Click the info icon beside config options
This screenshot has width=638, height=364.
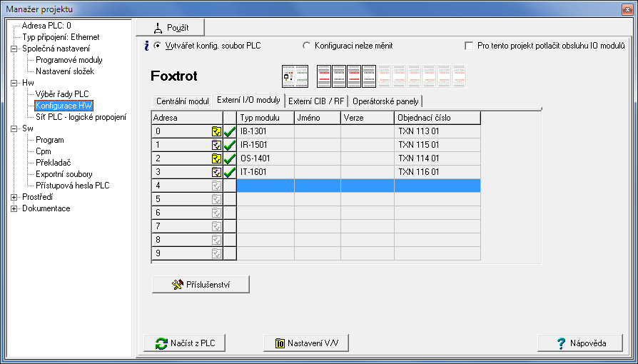146,46
